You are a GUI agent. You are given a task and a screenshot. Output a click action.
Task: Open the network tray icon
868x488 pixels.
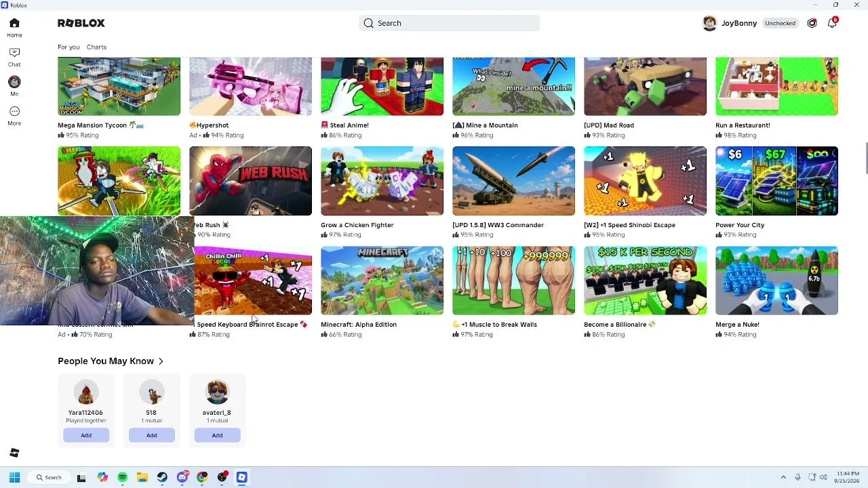pos(812,477)
